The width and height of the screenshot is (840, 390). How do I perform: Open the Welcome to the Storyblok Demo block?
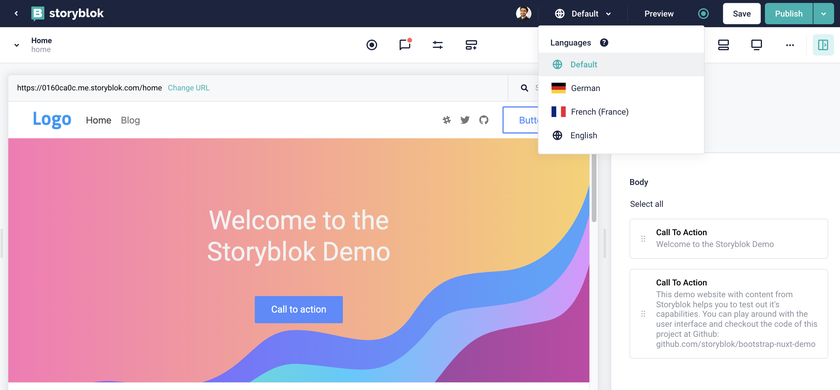tap(729, 238)
